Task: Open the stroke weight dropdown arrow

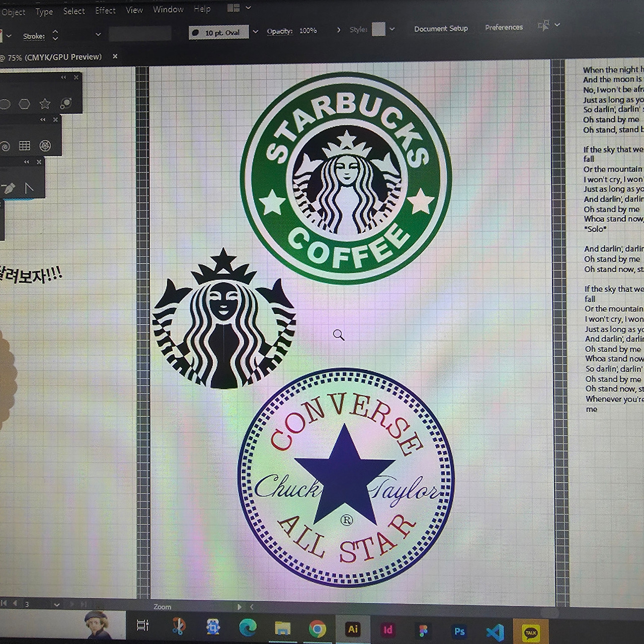Action: (98, 35)
